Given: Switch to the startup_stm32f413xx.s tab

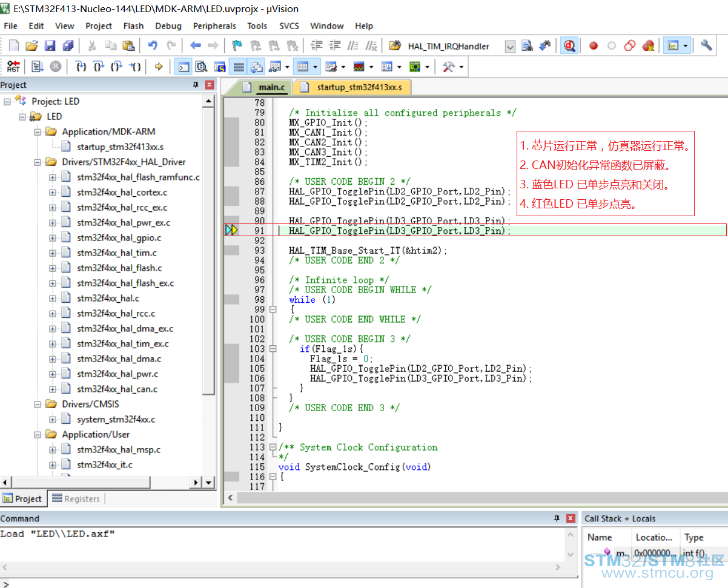Looking at the screenshot, I should coord(352,87).
